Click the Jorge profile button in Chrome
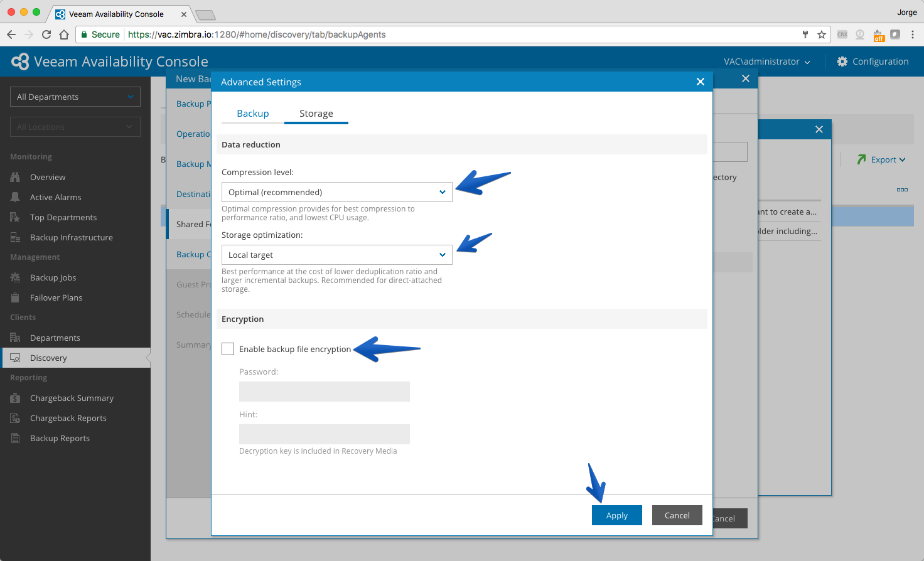This screenshot has height=561, width=924. [x=907, y=12]
